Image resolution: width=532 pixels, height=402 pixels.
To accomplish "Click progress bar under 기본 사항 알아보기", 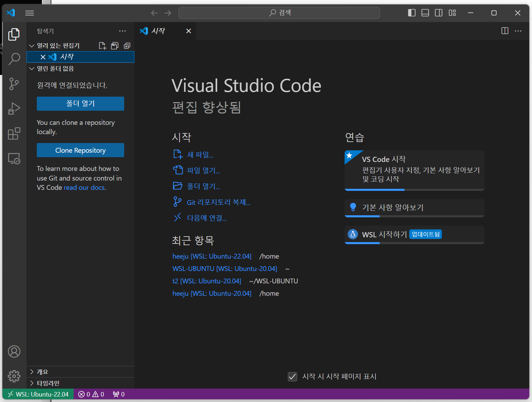I will 414,216.
